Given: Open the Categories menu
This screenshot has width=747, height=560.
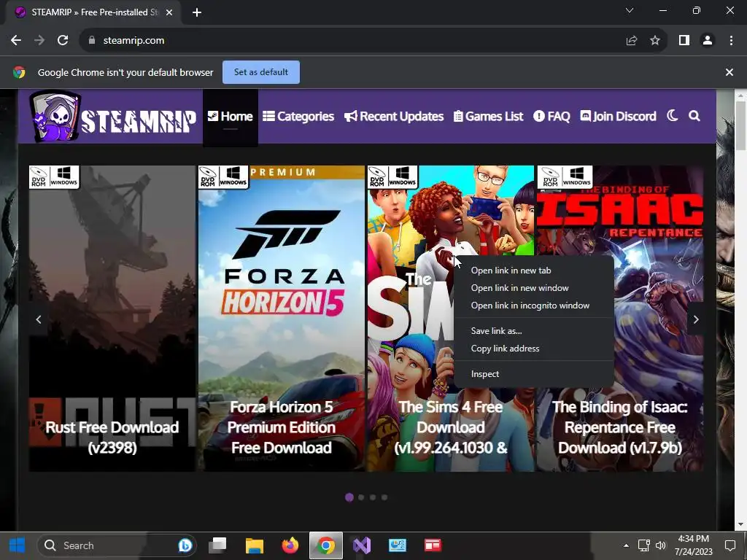Looking at the screenshot, I should (298, 117).
